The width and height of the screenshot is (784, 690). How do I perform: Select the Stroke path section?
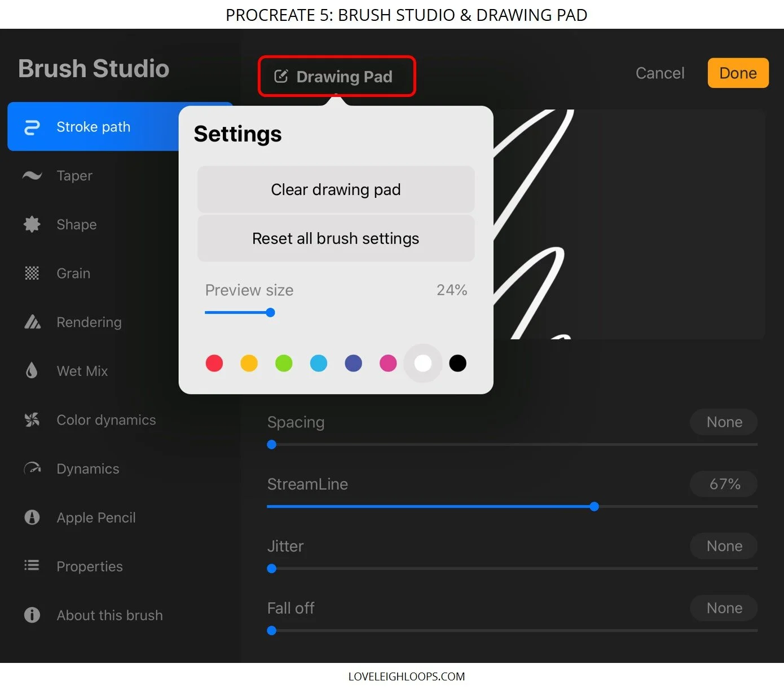[93, 127]
